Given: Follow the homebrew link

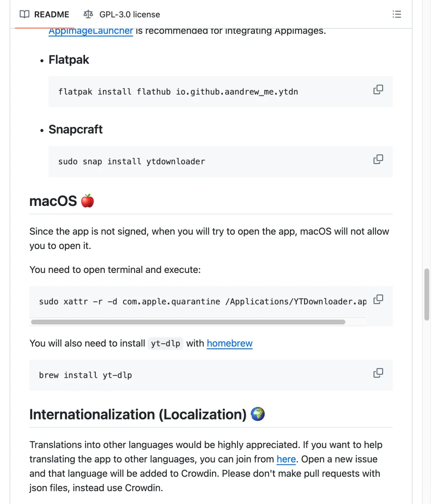Looking at the screenshot, I should (x=229, y=344).
